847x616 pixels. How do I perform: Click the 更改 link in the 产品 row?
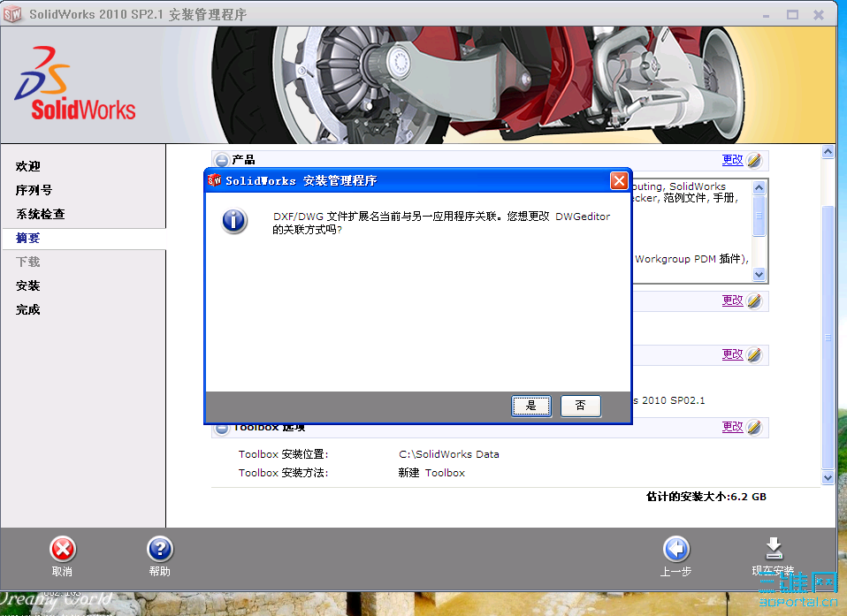[x=732, y=160]
